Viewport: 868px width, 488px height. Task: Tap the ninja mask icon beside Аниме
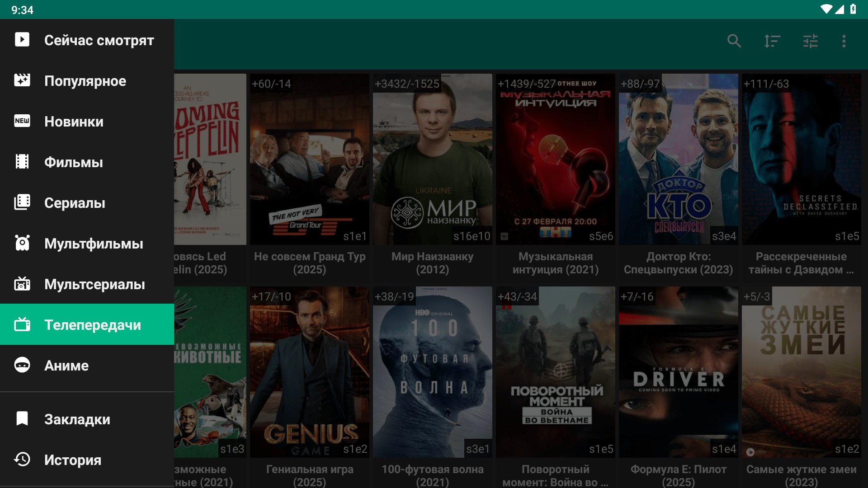(x=22, y=365)
